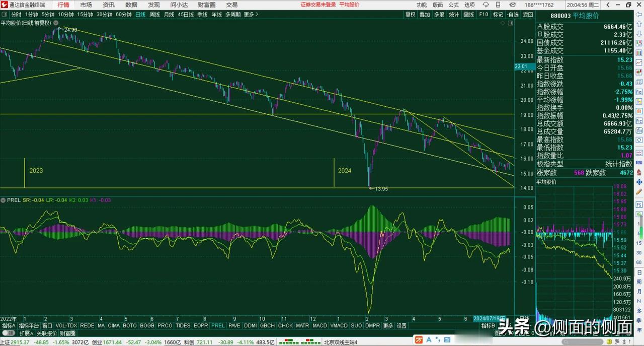This screenshot has width=644, height=346.
Task: Expand the 更多 periods dropdown
Action: (x=251, y=15)
